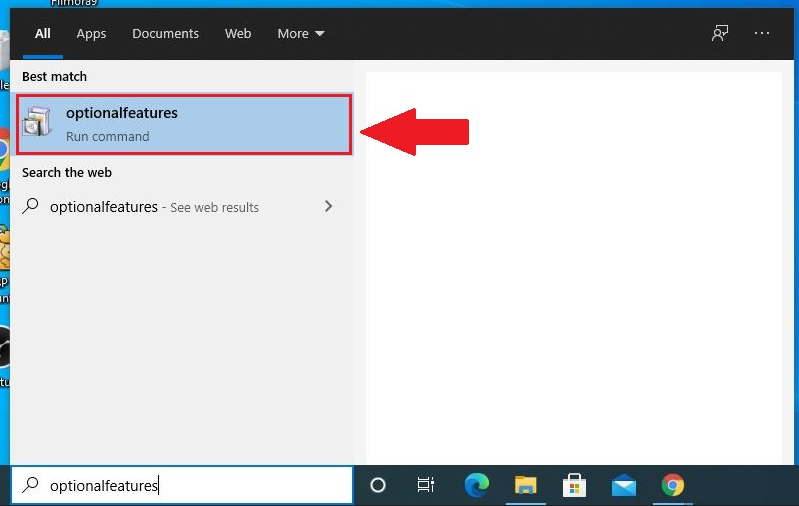Launch Microsoft Edge from the taskbar
This screenshot has width=799, height=506.
476,485
